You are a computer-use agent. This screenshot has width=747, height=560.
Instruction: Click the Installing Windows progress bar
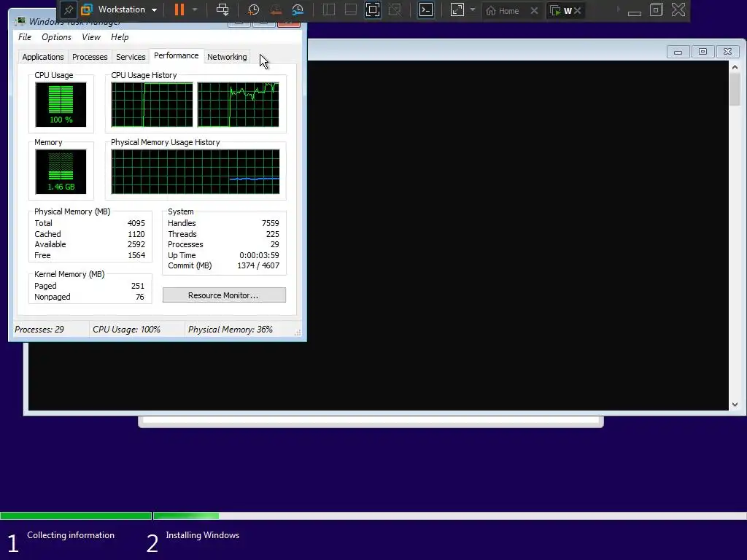click(449, 516)
